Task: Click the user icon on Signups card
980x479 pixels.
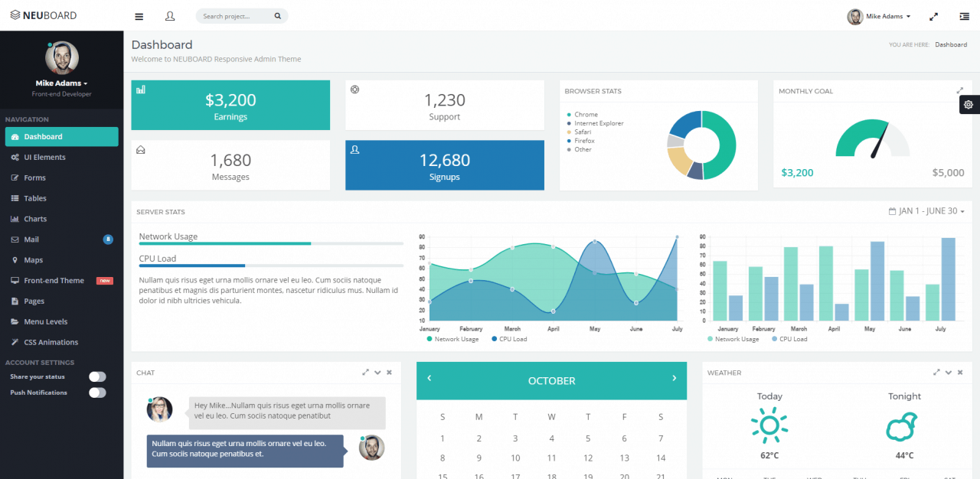Action: tap(354, 150)
